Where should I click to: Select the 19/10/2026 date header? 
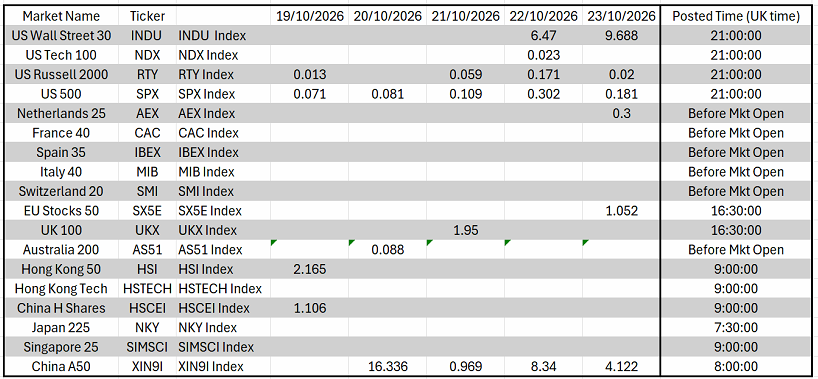309,16
